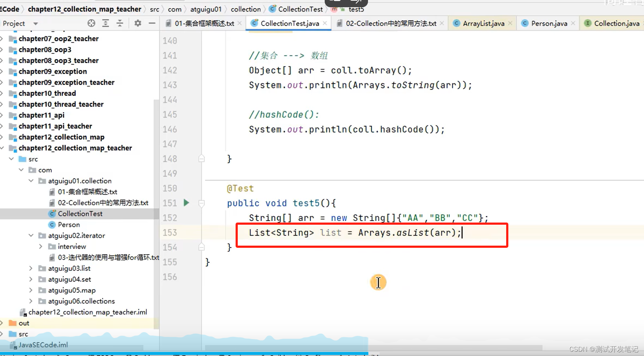The height and width of the screenshot is (356, 644).
Task: Collapse the atguigu01.collection package
Action: [31, 180]
